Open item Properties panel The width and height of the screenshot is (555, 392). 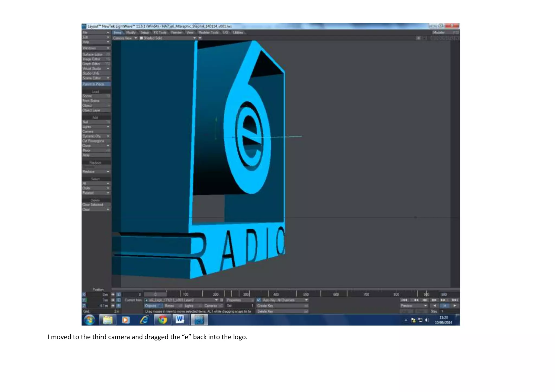point(240,300)
